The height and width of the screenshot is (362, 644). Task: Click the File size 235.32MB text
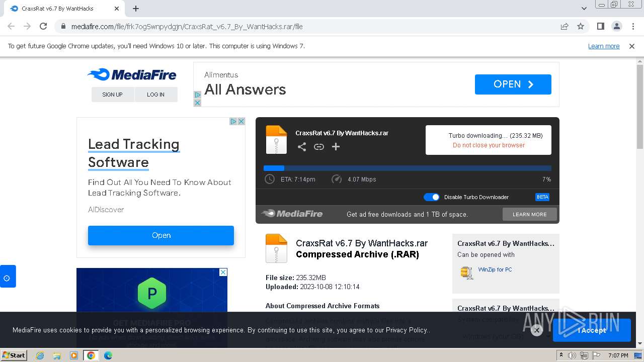(x=296, y=278)
